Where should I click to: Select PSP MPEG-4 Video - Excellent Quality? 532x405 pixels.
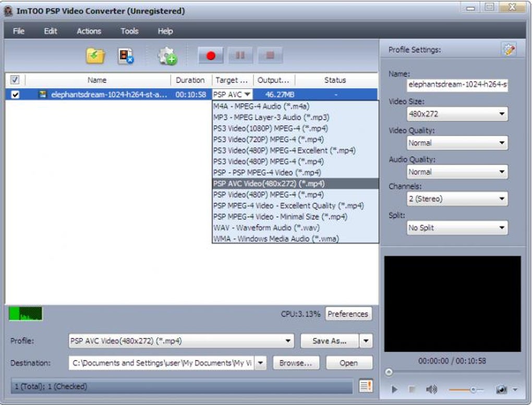point(295,205)
